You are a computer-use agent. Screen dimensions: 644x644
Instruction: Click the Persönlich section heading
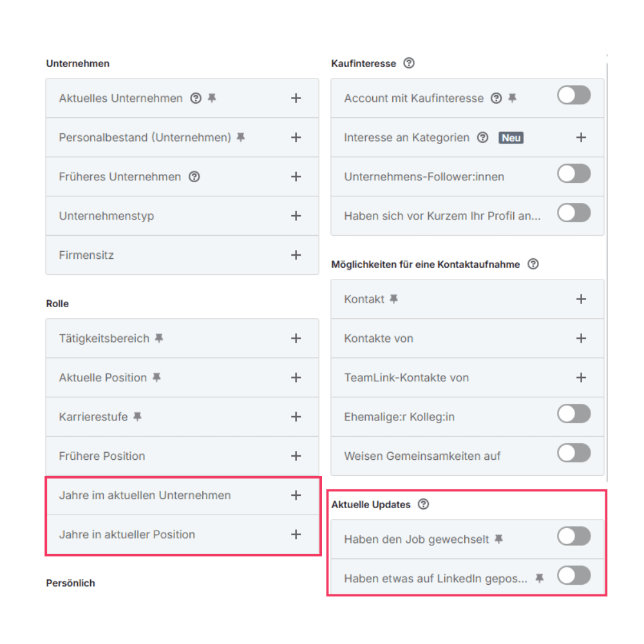coord(70,583)
